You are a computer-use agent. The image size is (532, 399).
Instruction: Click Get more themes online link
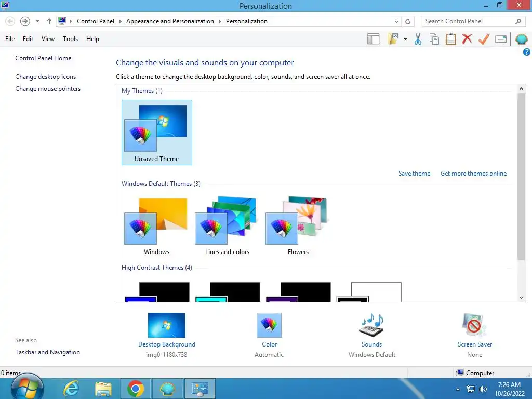point(474,174)
